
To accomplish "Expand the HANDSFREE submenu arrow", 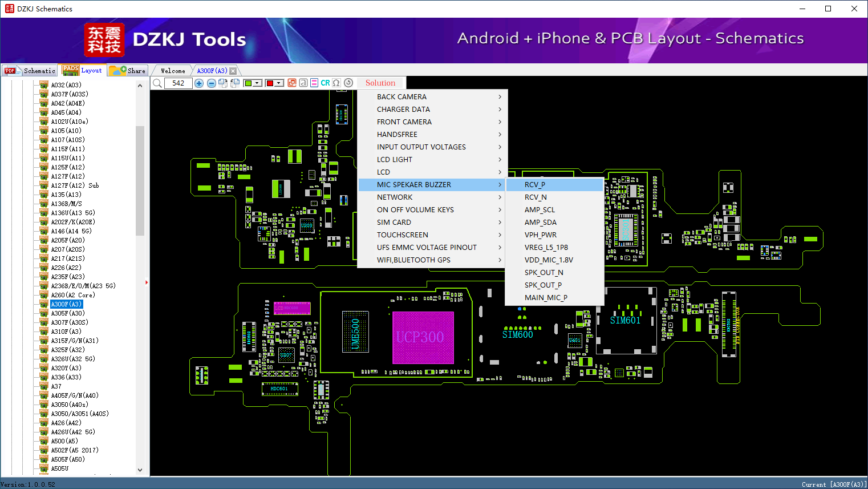I will point(500,135).
